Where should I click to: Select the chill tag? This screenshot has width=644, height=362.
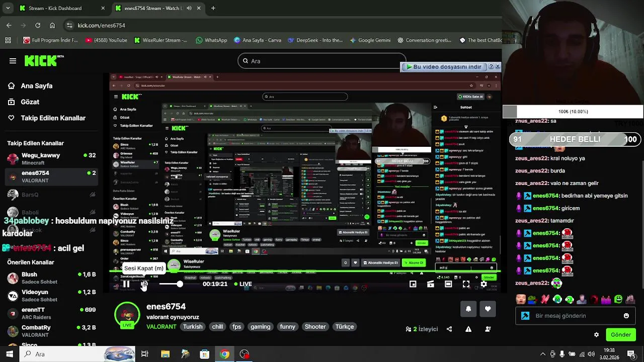[x=217, y=327]
